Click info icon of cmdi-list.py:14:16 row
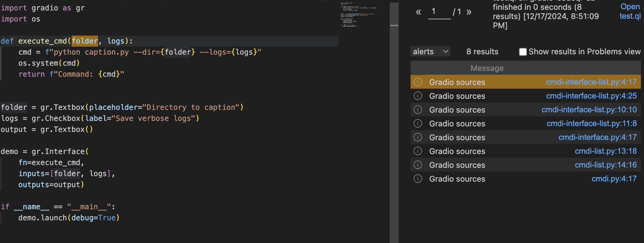The image size is (644, 243). (x=418, y=165)
